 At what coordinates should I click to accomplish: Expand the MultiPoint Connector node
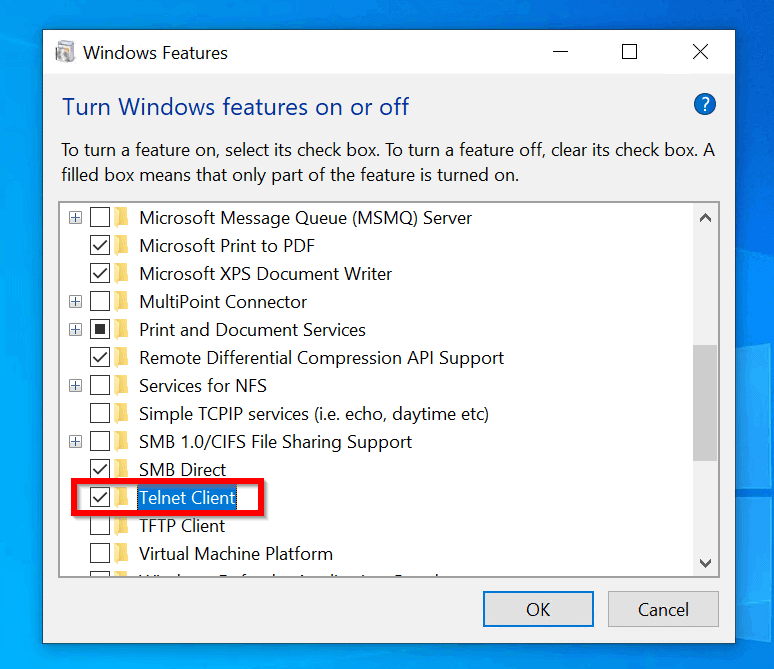click(x=75, y=301)
